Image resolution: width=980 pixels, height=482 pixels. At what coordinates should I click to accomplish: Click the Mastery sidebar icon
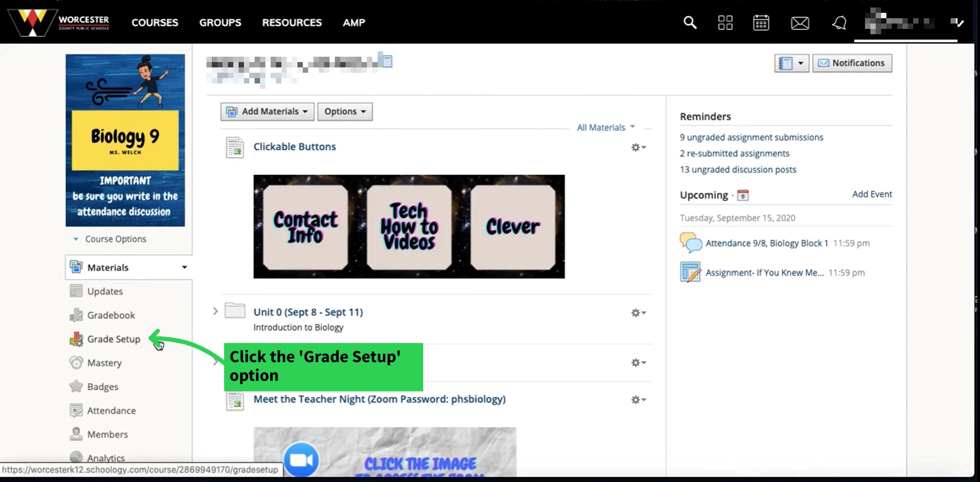click(x=76, y=362)
